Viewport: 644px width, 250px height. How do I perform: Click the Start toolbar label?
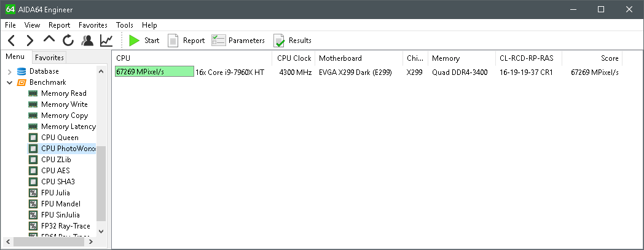tap(152, 40)
